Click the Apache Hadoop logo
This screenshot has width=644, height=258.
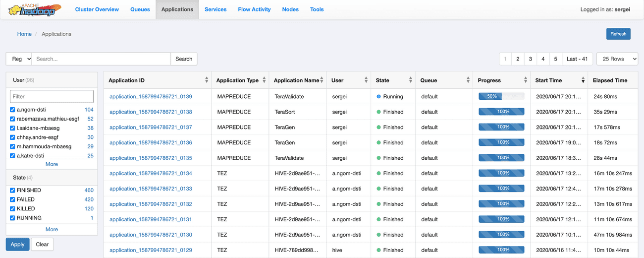coord(35,9)
